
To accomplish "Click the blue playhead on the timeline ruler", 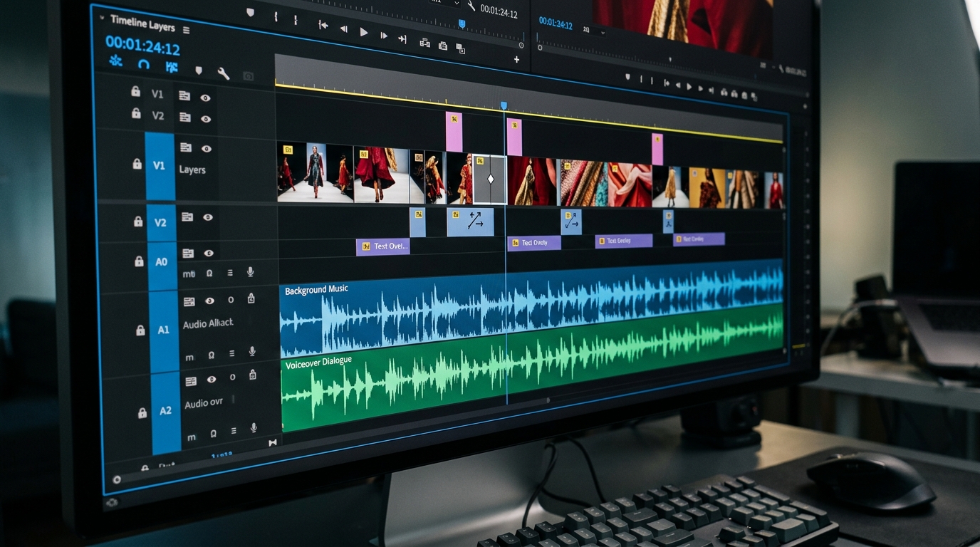I will coord(504,105).
